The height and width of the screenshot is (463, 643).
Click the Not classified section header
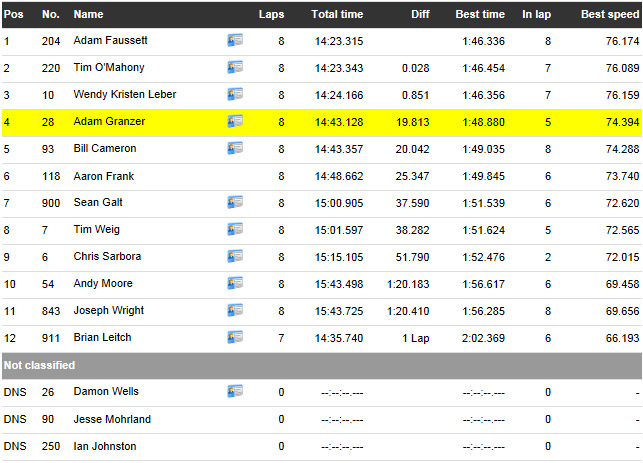point(39,365)
